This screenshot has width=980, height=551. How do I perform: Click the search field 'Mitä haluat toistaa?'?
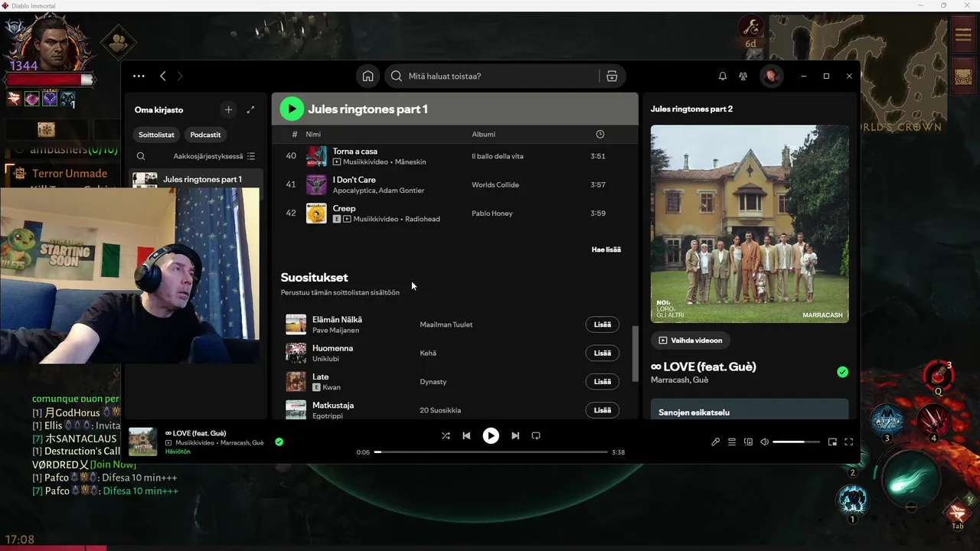click(493, 76)
